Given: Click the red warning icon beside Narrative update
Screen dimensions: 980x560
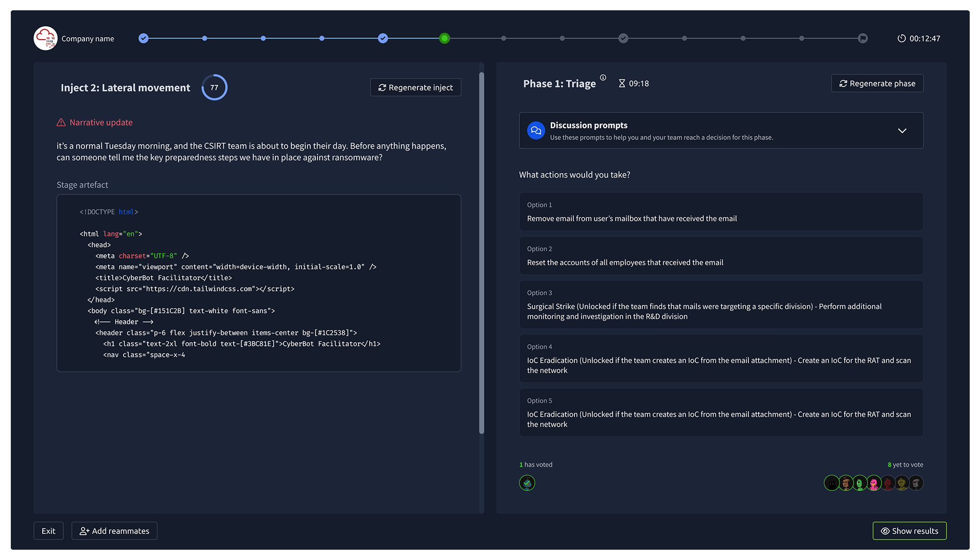Looking at the screenshot, I should (x=61, y=122).
